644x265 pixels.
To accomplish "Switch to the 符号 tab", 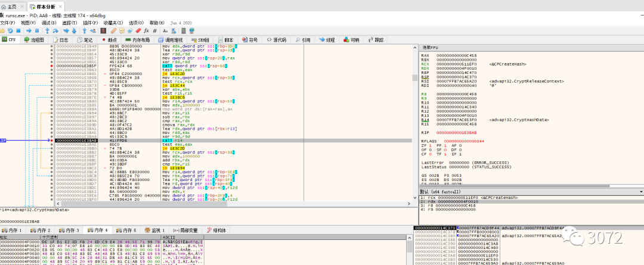I will point(250,40).
